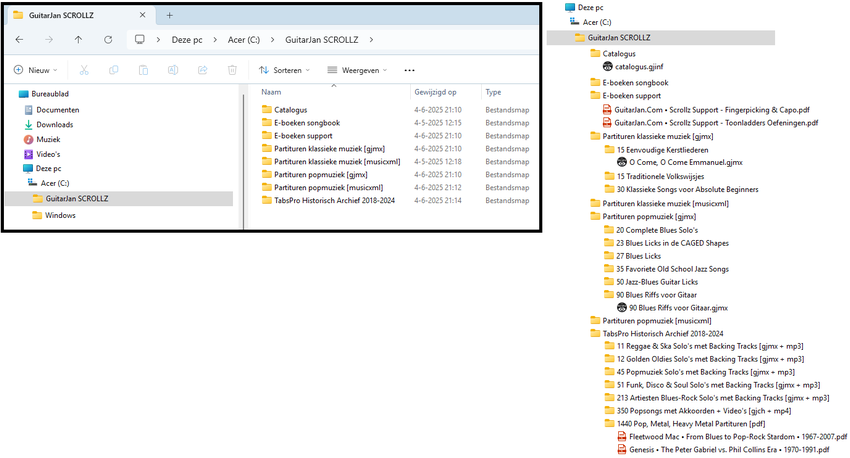Click the forward navigation arrow
This screenshot has height=458, width=850.
pos(49,40)
